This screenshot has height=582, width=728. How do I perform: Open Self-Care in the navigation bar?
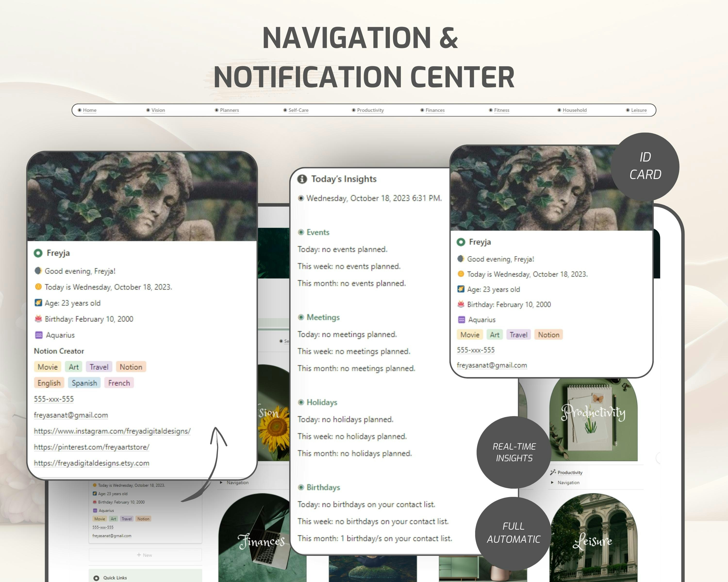[298, 110]
